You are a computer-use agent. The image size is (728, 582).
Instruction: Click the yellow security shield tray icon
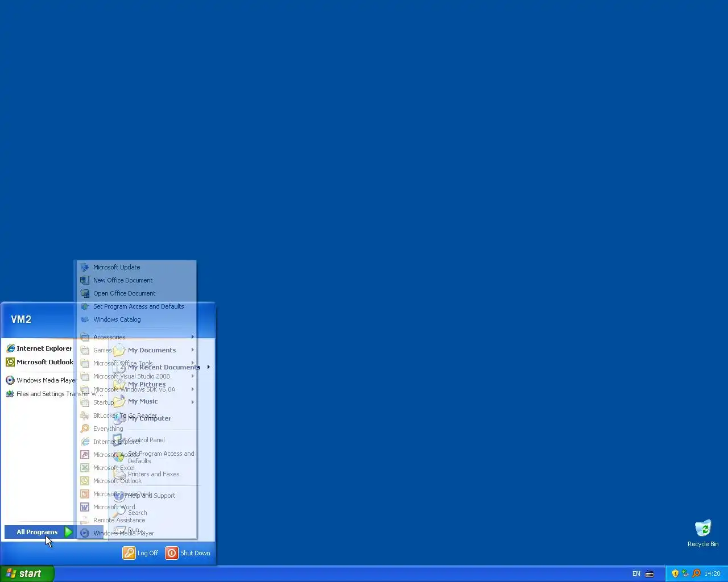[x=675, y=573]
